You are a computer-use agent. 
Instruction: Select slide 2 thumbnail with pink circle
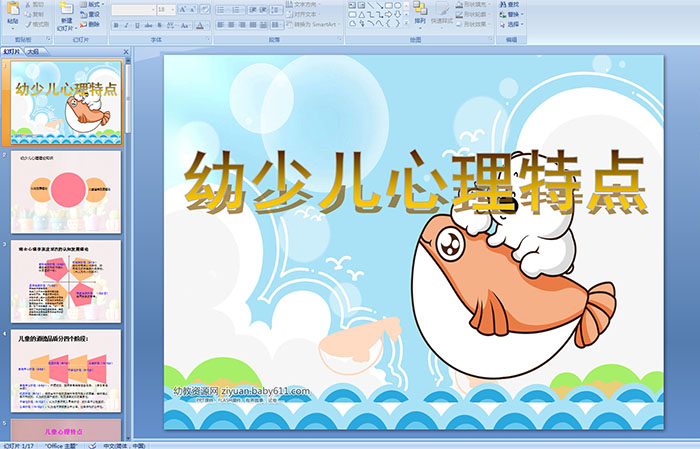(x=66, y=192)
